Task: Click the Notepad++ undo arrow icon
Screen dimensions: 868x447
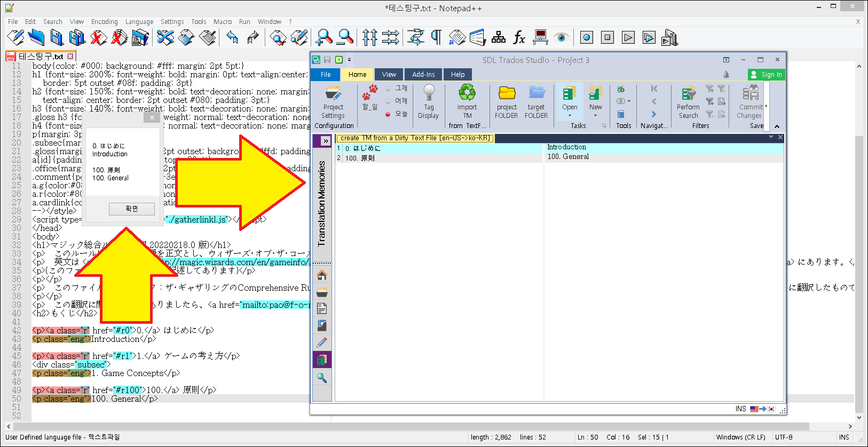Action: coord(232,37)
